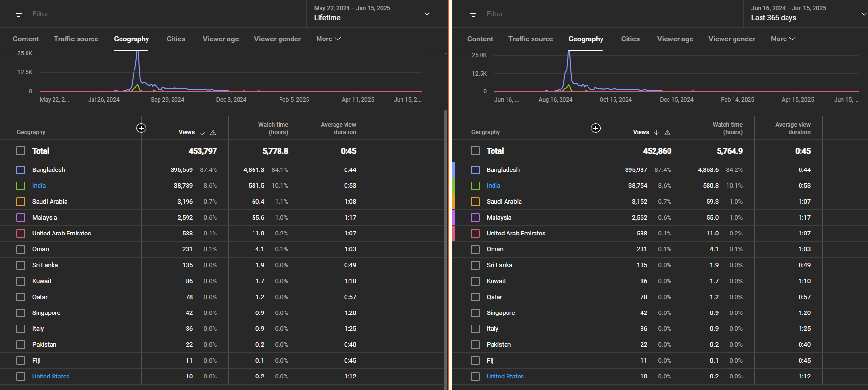This screenshot has height=390, width=868.
Task: Toggle Oman checkbox in right panel
Action: pos(475,249)
